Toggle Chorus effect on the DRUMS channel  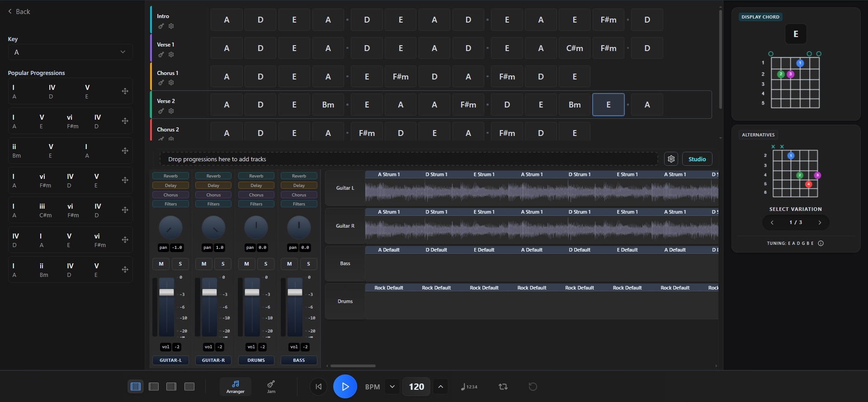coord(256,195)
